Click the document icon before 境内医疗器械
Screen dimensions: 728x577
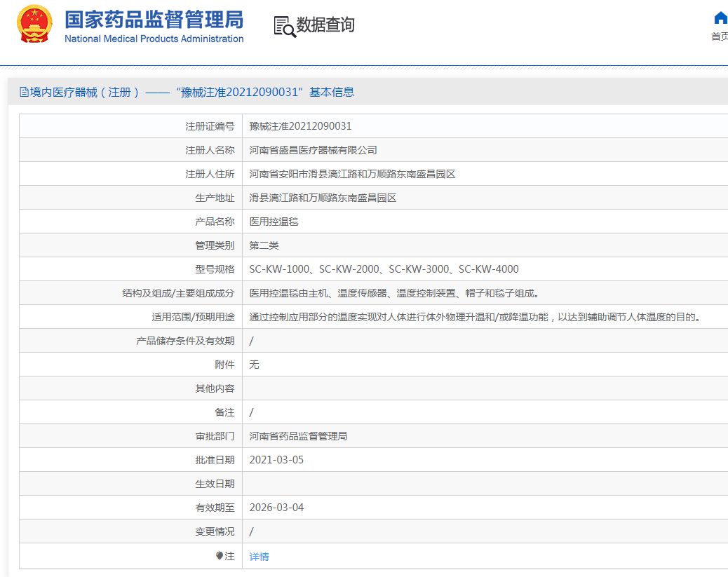[x=25, y=92]
